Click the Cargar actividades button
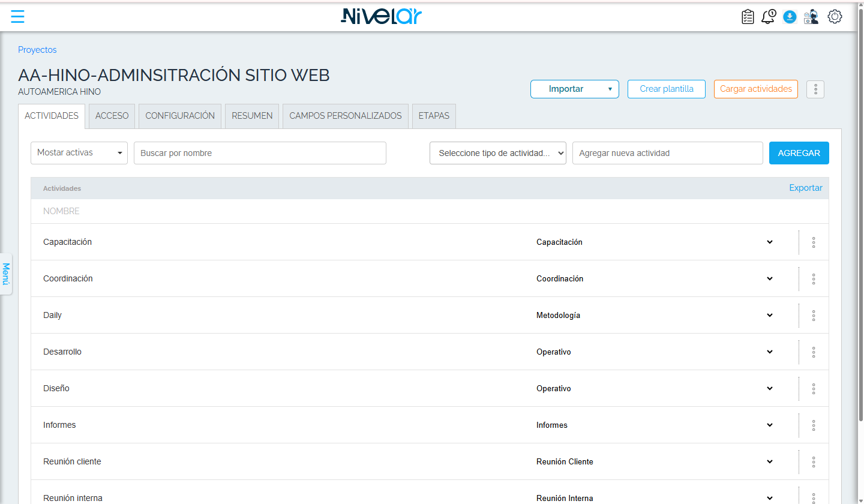Viewport: 864px width, 504px height. [x=756, y=89]
